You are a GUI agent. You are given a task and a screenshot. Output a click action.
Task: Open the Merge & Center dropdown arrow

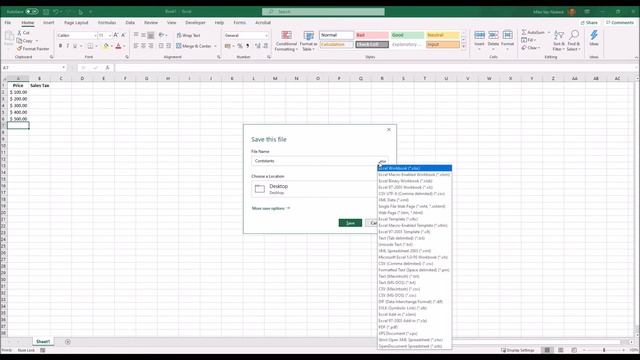click(215, 46)
